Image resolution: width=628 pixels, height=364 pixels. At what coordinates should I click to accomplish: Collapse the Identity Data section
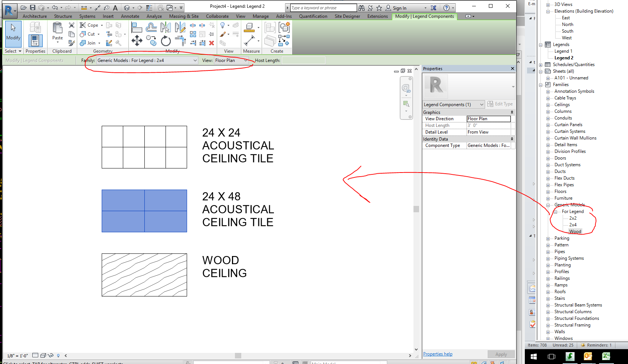coord(512,139)
